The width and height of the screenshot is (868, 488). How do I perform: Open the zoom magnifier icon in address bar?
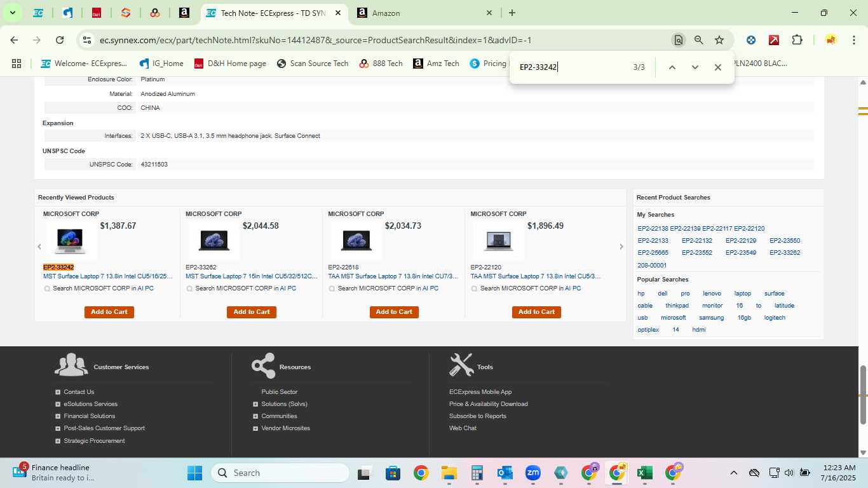[x=699, y=40]
